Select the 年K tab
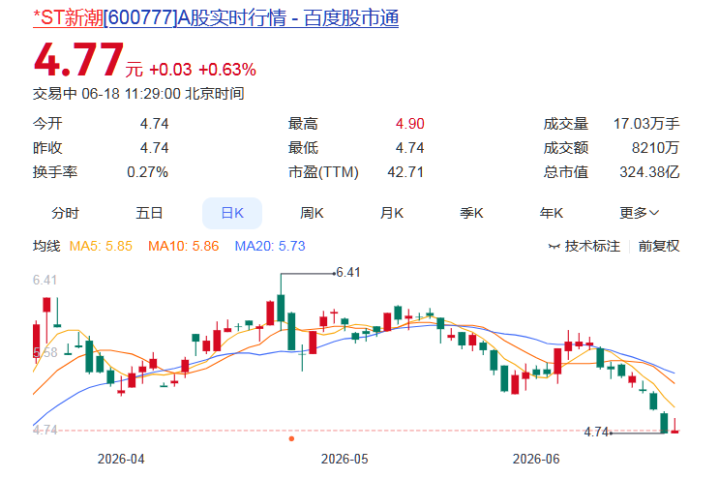Image resolution: width=719 pixels, height=478 pixels. (x=551, y=213)
